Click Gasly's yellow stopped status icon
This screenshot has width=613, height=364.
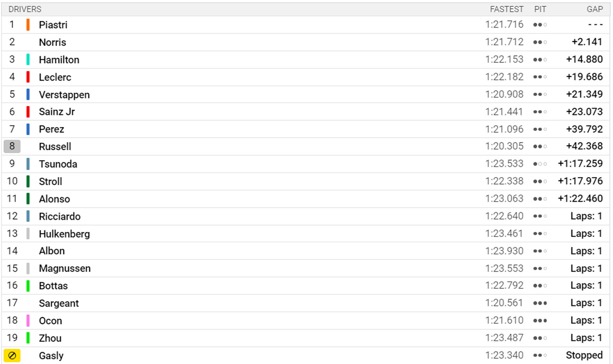pos(12,355)
